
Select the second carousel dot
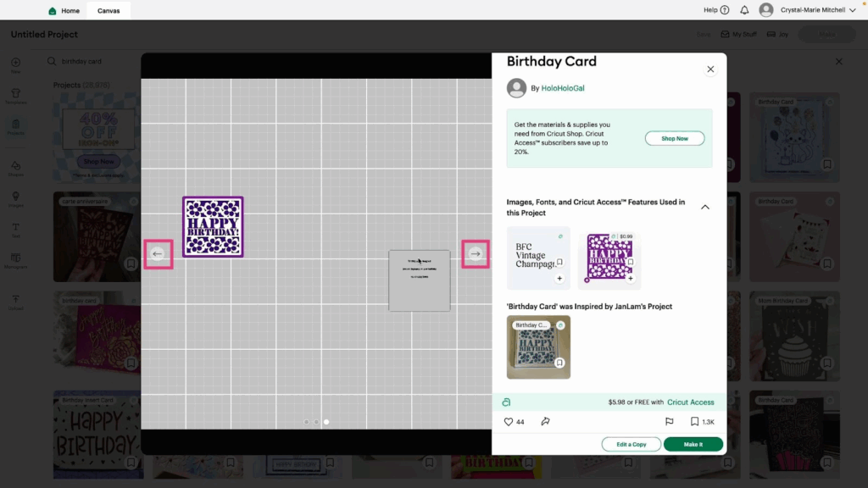point(316,422)
